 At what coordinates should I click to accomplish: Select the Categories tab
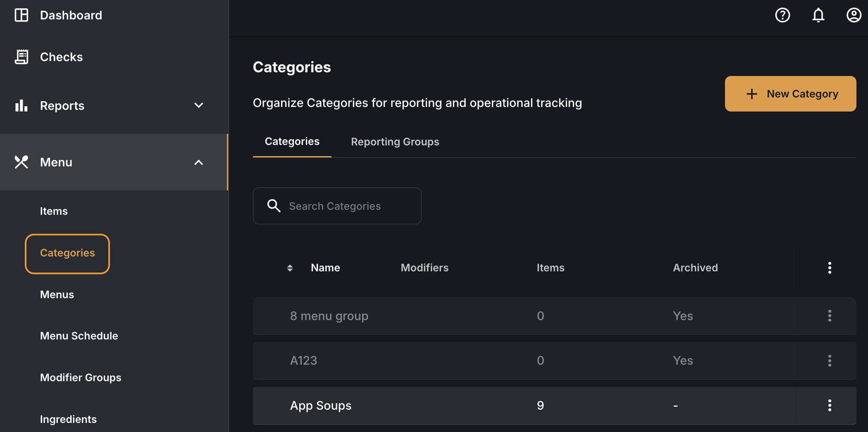(x=292, y=142)
